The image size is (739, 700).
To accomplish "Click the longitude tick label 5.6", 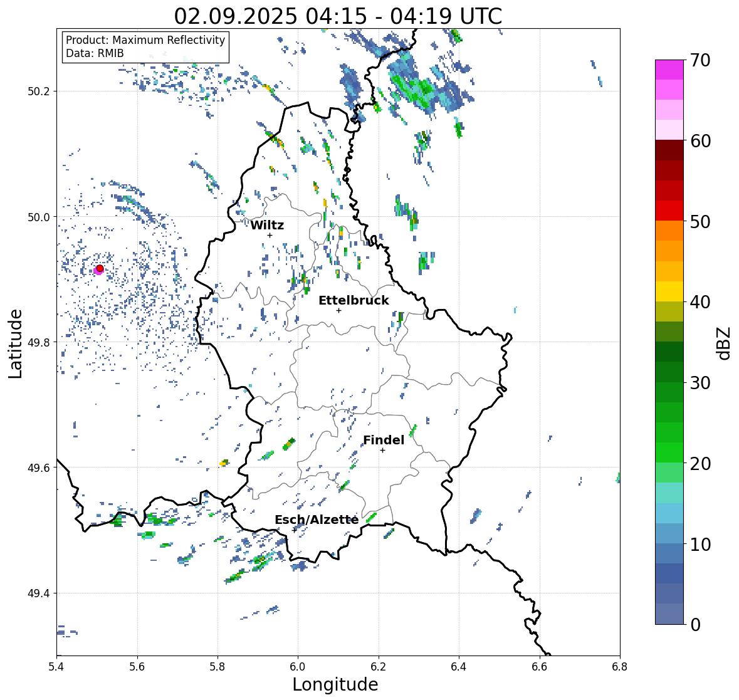I will pyautogui.click(x=137, y=666).
